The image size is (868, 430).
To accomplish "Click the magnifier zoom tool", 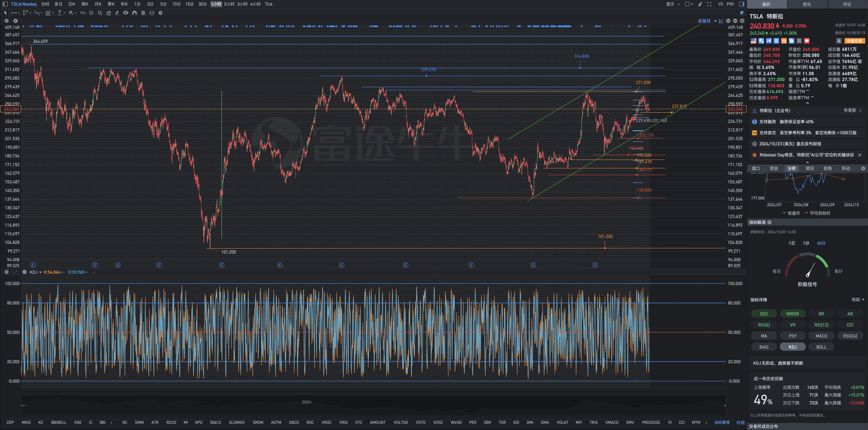I will tap(100, 13).
